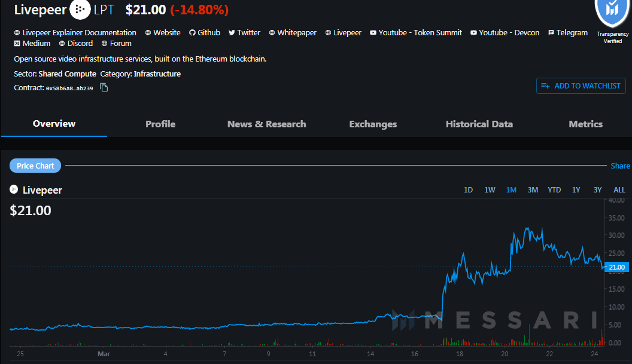Open Livepeer Explainer Documentation link
Viewport: 632px width, 364px height.
(80, 33)
